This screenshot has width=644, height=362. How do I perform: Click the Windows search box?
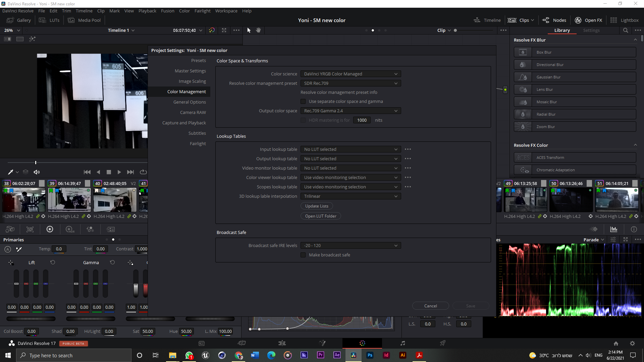click(74, 355)
